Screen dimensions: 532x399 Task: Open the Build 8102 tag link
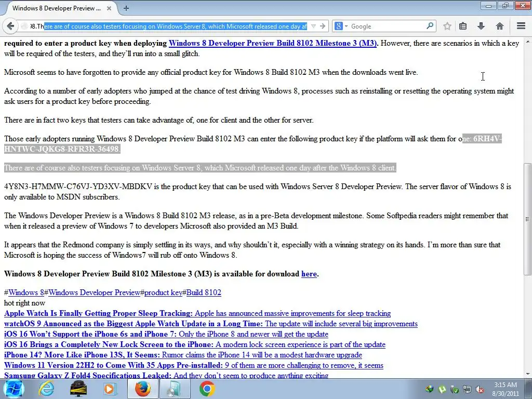pos(204,292)
